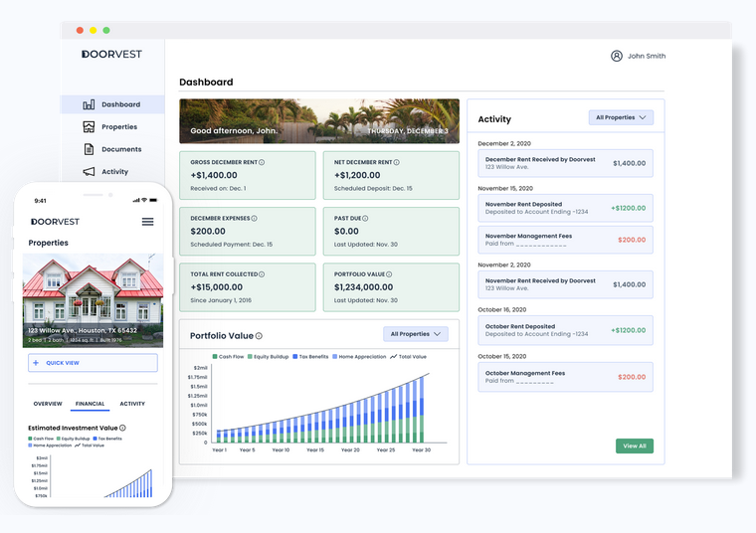
Task: Click the mobile property address 123 Willow Ave., Houston
Action: (83, 330)
